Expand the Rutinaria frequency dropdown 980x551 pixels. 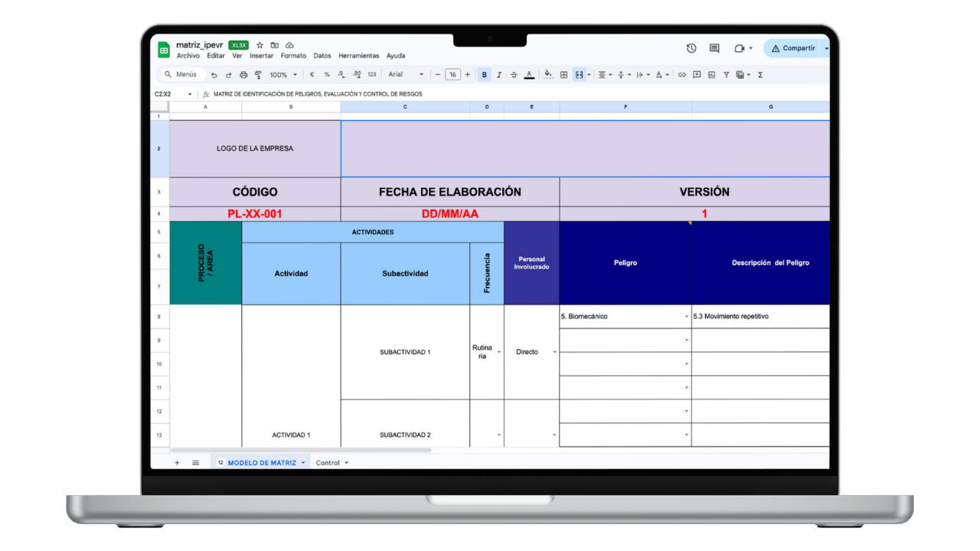(x=498, y=352)
